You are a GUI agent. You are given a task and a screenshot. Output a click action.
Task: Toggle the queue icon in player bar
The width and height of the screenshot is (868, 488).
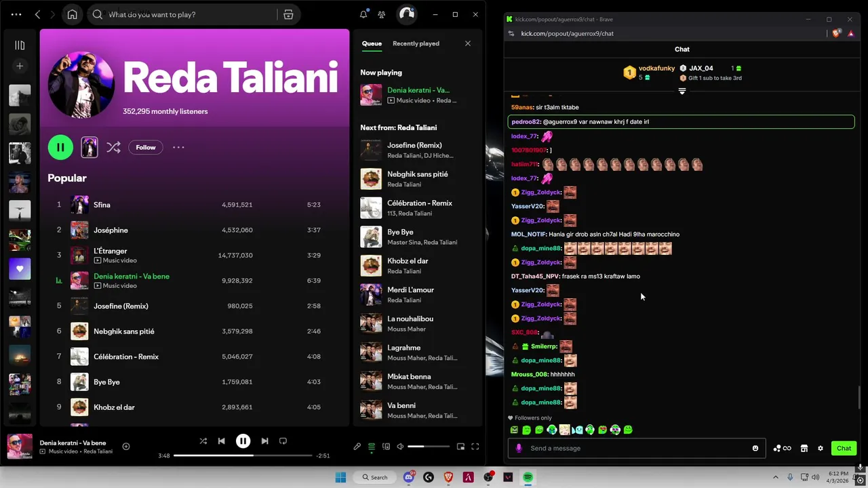pos(372,446)
